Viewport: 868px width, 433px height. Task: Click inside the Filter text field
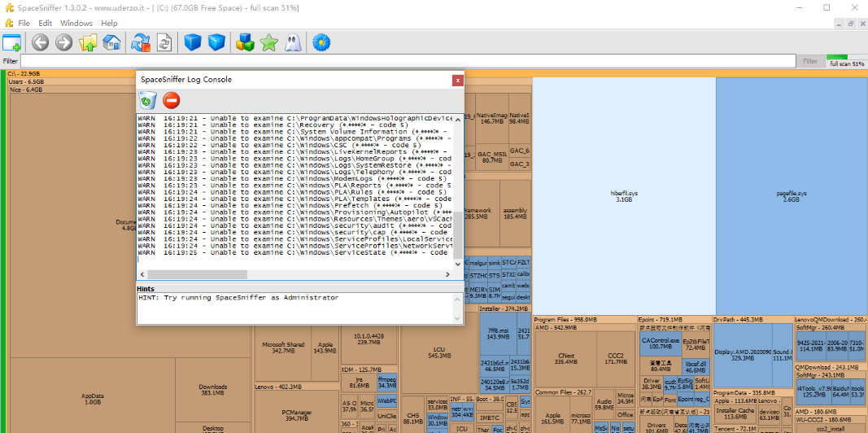[408, 61]
